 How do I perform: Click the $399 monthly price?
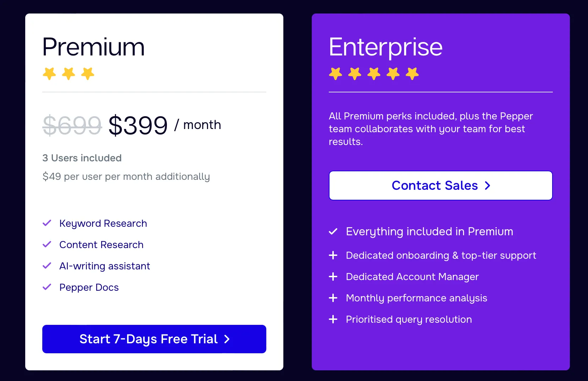pos(138,125)
